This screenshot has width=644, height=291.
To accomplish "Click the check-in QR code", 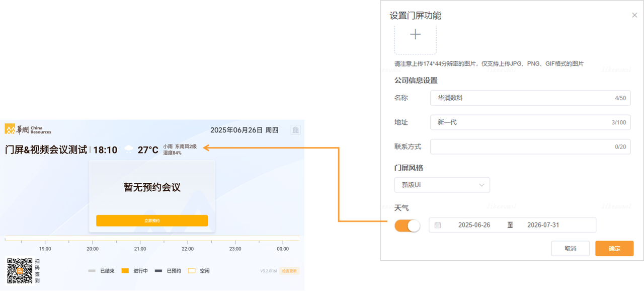I will tap(20, 271).
